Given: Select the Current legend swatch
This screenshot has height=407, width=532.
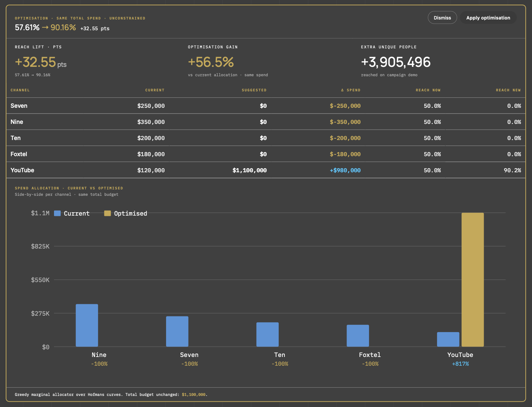Looking at the screenshot, I should [57, 213].
